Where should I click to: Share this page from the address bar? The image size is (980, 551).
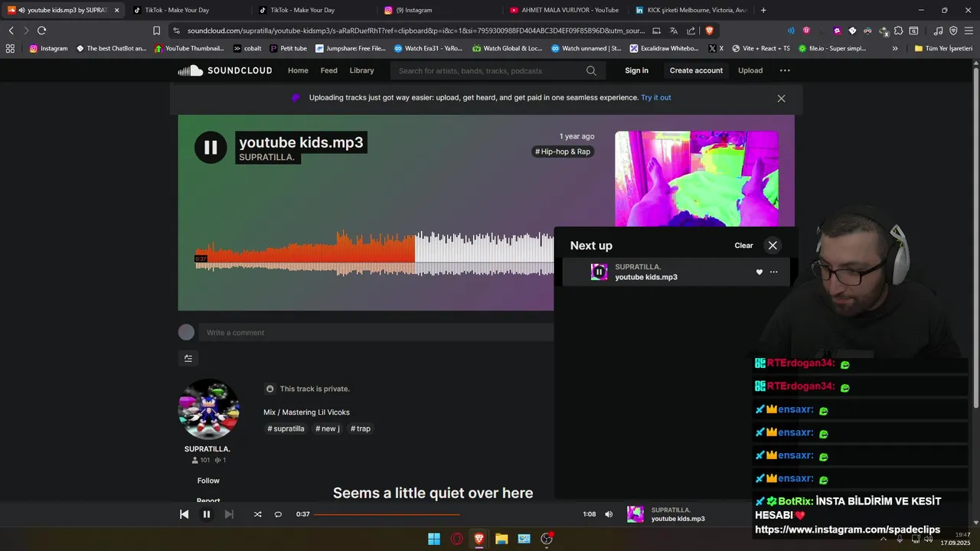click(691, 31)
